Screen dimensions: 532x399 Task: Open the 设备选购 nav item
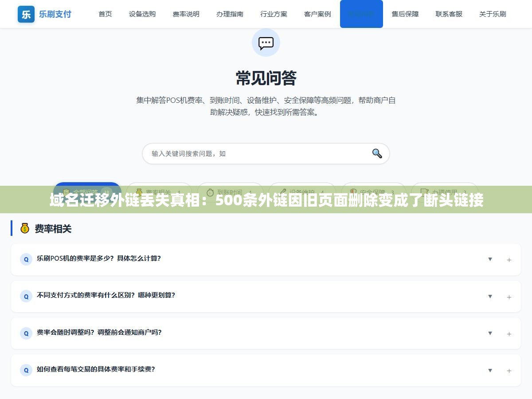pyautogui.click(x=142, y=14)
